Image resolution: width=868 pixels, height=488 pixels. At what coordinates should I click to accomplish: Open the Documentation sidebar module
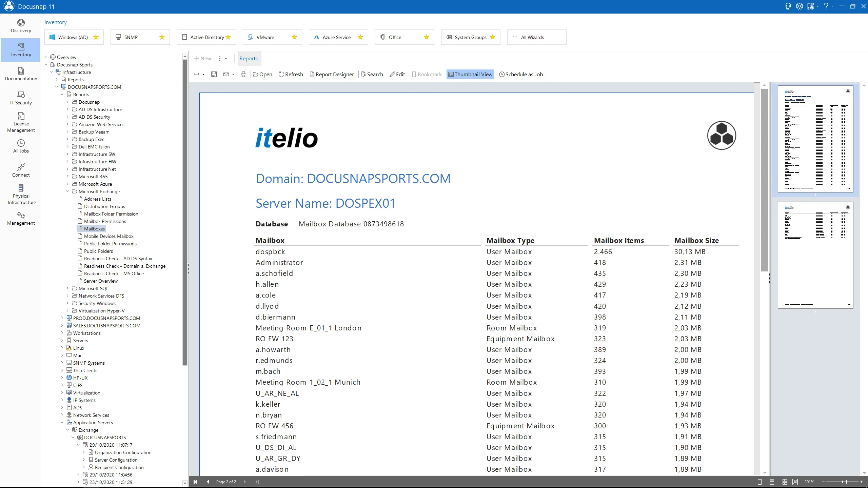(21, 74)
